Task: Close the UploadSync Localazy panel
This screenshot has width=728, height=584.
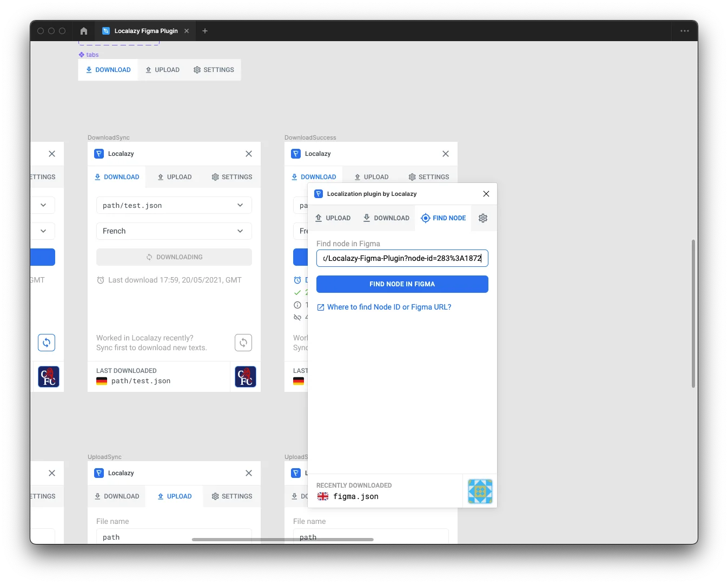Action: pos(249,473)
